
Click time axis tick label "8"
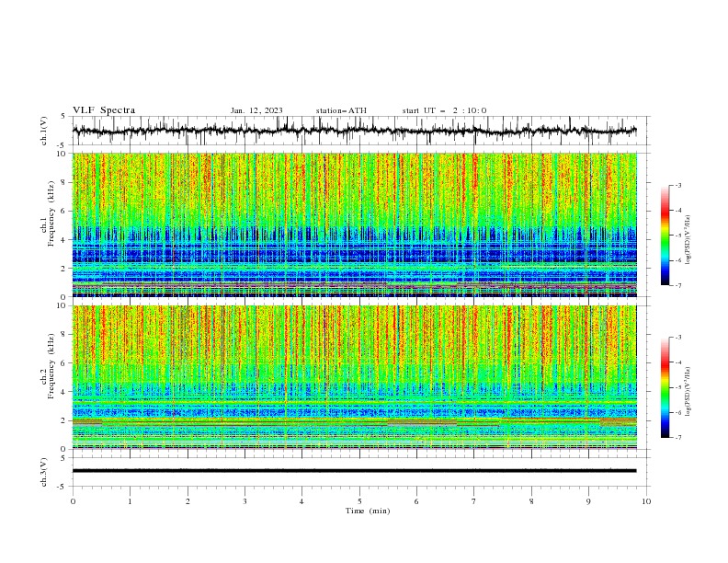pos(531,501)
